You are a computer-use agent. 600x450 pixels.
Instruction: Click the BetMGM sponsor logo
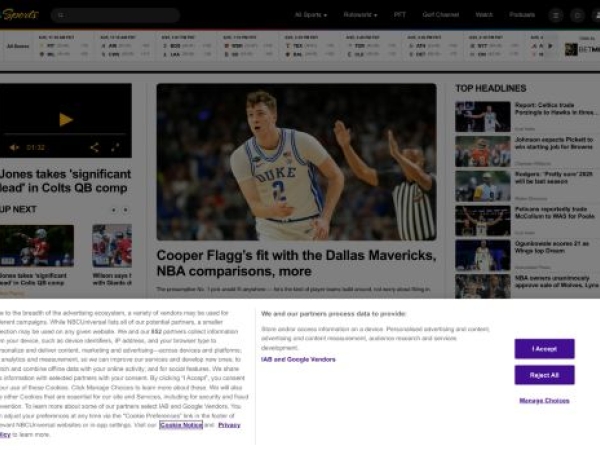coord(582,49)
